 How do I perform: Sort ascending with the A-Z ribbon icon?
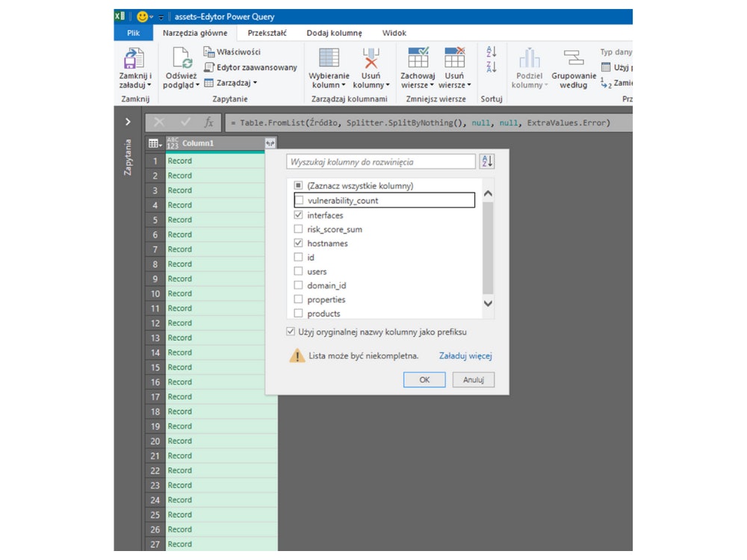[x=491, y=52]
